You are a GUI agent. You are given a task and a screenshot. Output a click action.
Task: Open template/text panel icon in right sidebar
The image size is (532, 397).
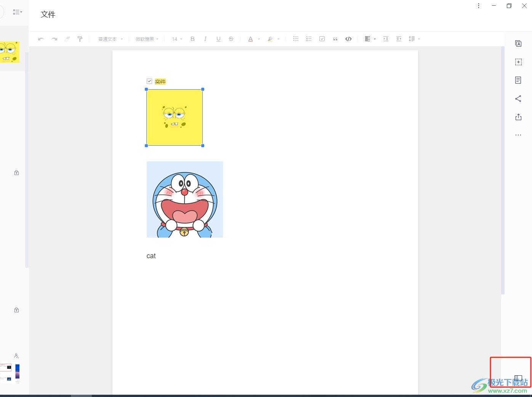tap(518, 43)
